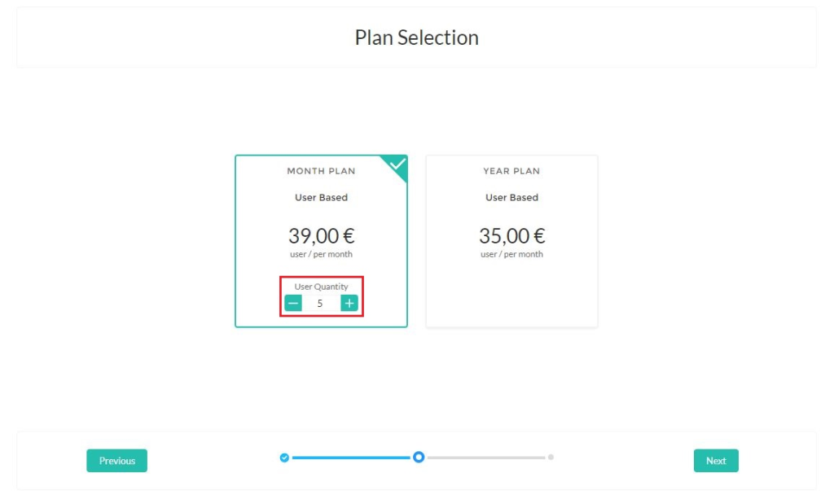The image size is (834, 504).
Task: Click the blue completed progress bar segment
Action: click(x=350, y=458)
